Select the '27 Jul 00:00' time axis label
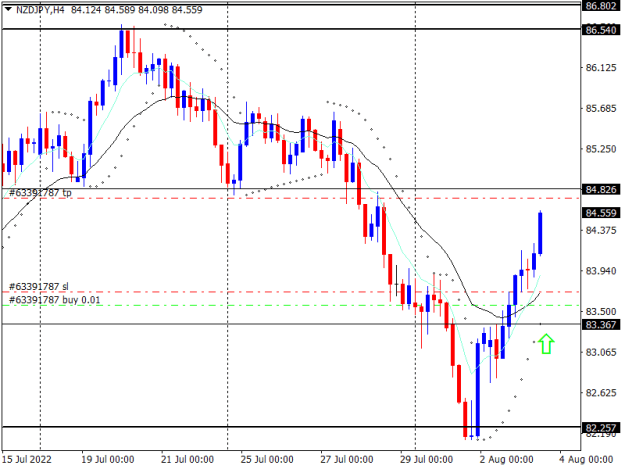 pos(347,459)
